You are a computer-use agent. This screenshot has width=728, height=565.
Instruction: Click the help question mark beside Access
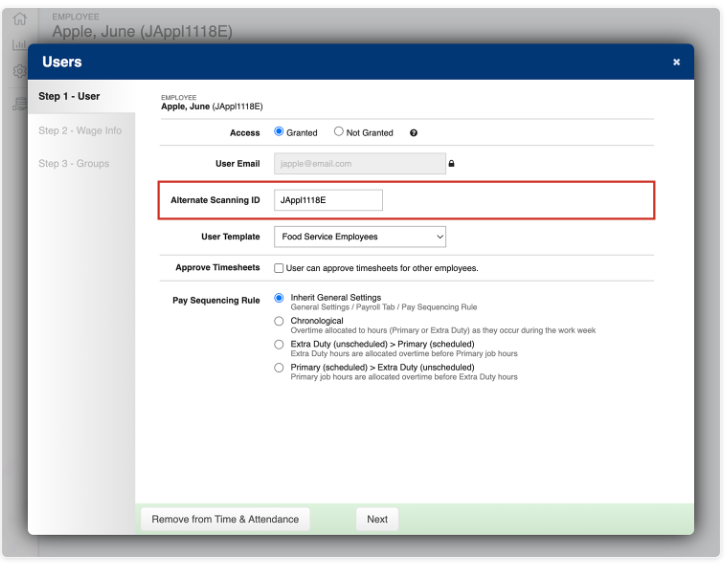tap(413, 133)
